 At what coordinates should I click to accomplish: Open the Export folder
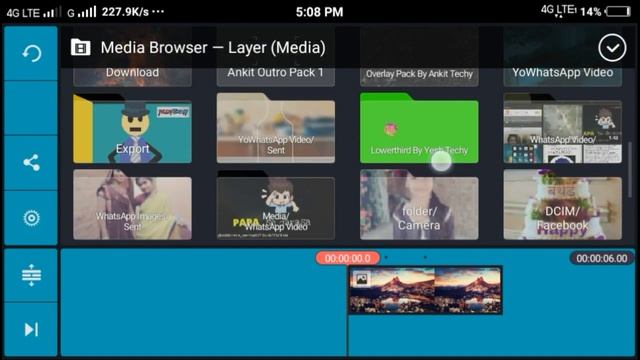132,128
